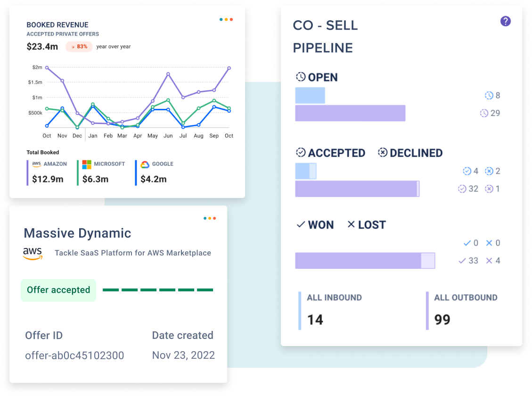The image size is (532, 396).
Task: Click the clock icon beside OPEN
Action: [x=301, y=77]
